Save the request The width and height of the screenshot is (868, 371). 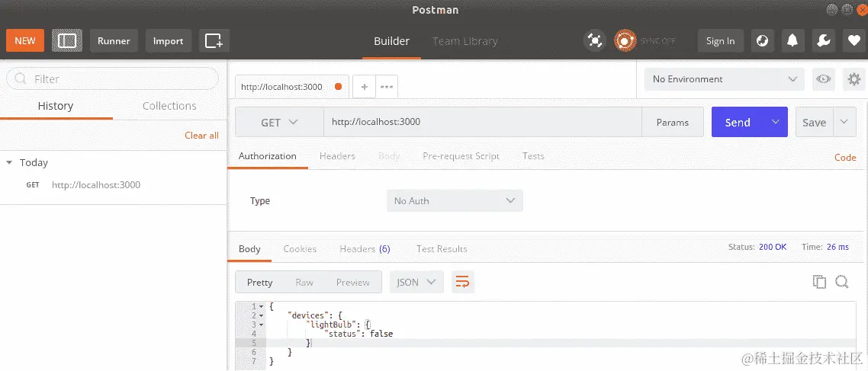point(815,122)
